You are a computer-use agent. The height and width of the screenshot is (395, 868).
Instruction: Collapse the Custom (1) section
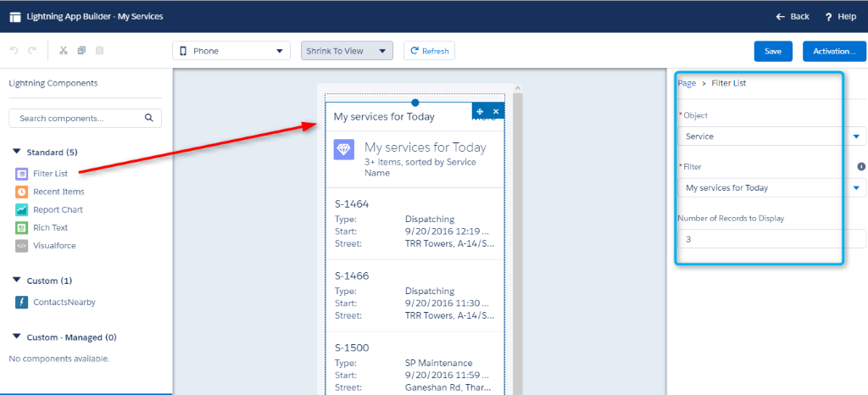click(x=17, y=280)
